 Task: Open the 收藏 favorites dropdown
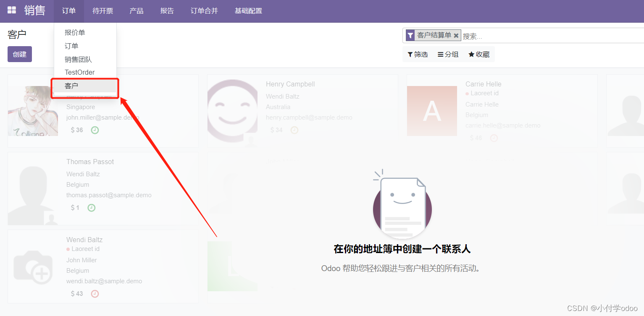pyautogui.click(x=478, y=54)
